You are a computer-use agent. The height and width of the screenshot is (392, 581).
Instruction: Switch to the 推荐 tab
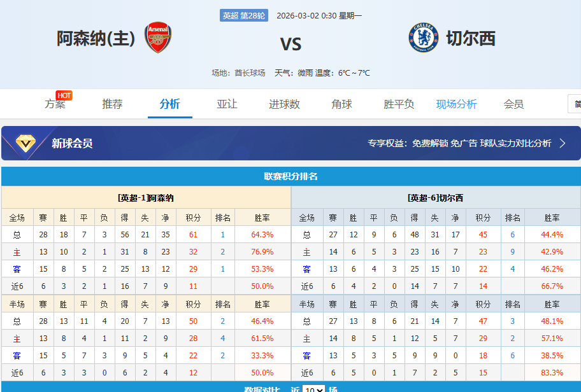[112, 104]
